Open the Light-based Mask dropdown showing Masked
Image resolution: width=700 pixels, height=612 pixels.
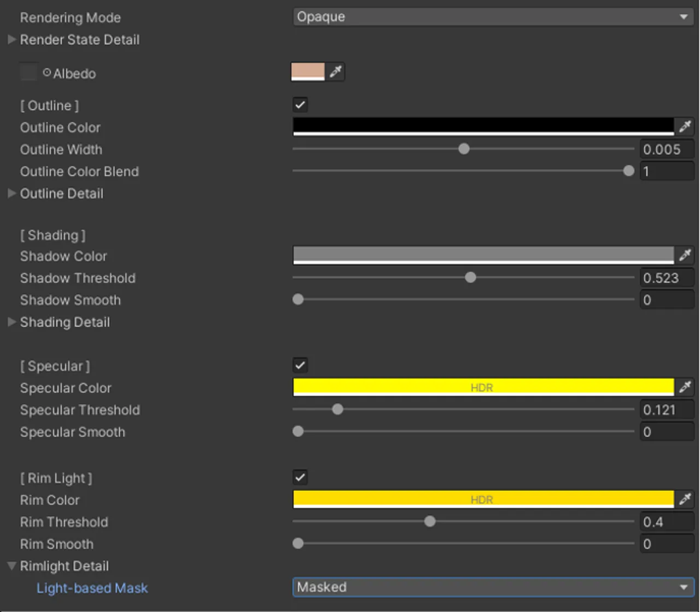(x=491, y=587)
